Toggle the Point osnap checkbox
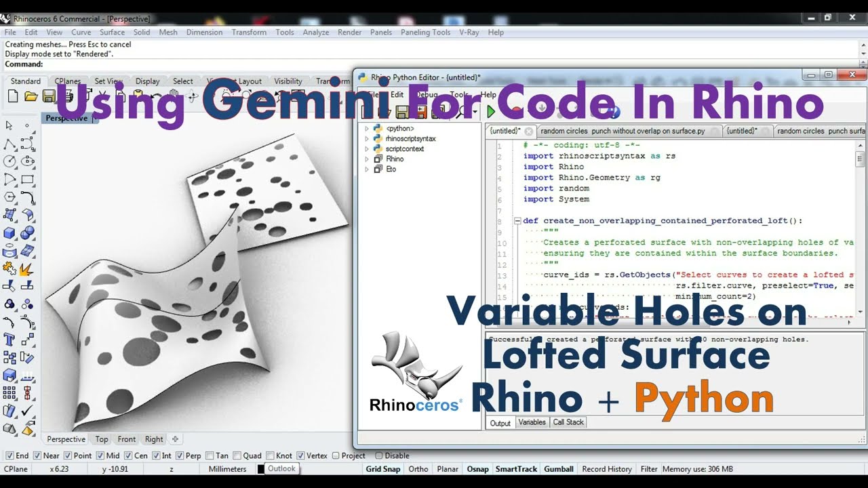Screen dimensions: 868x488 click(x=68, y=455)
